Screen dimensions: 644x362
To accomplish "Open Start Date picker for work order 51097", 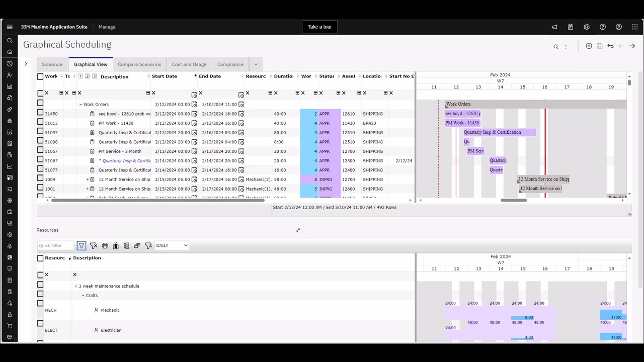I will [194, 132].
